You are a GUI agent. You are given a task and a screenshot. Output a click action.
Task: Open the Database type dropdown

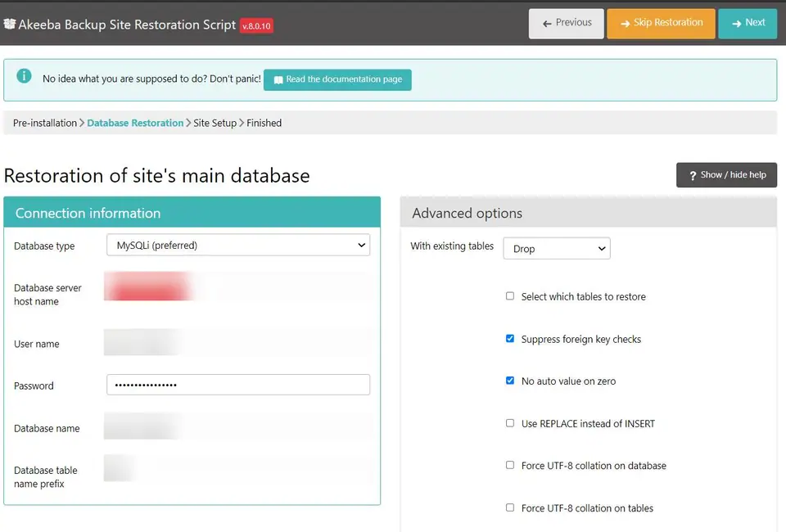238,245
